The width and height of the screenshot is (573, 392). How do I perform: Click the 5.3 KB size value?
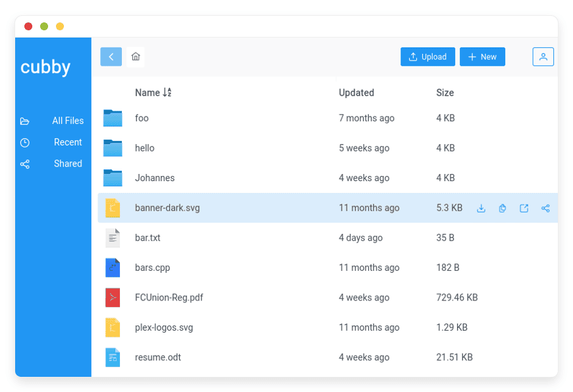click(x=449, y=208)
